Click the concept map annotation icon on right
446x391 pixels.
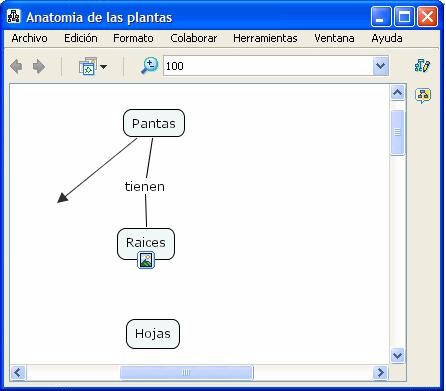pos(423,96)
